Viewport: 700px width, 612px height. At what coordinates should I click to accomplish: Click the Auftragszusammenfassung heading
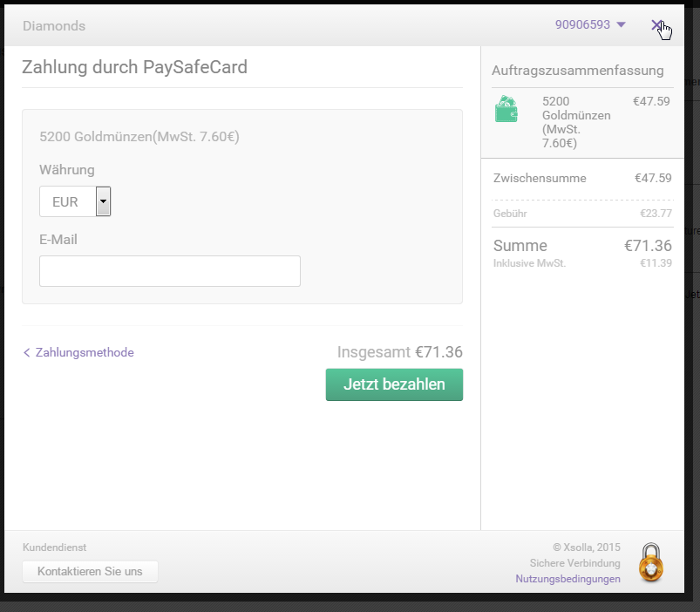click(577, 71)
